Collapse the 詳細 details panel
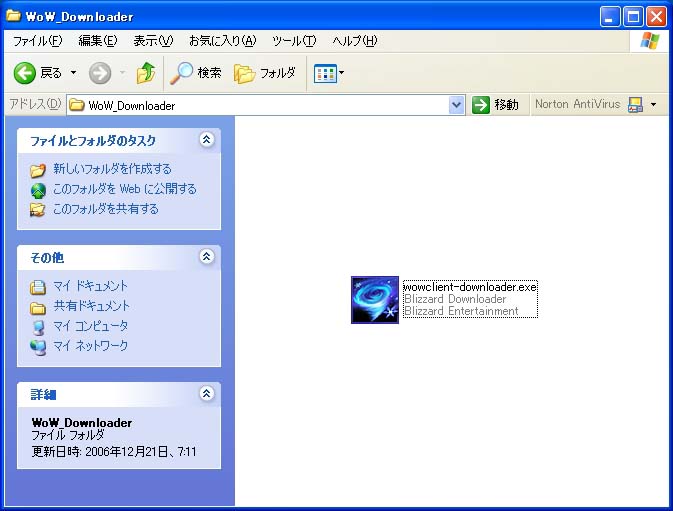 206,393
